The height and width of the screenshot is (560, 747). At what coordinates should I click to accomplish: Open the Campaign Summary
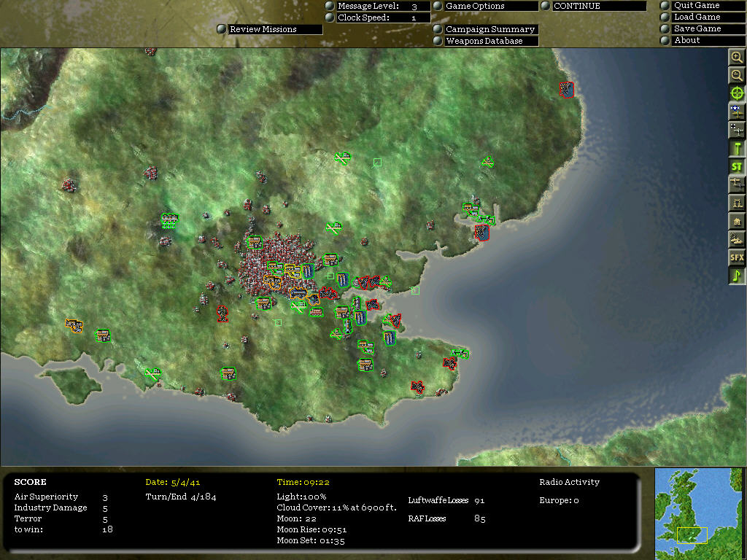tap(491, 29)
